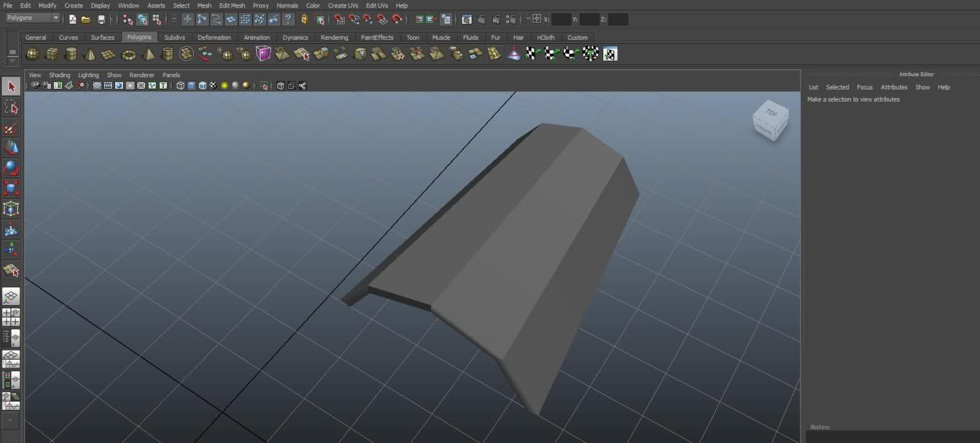This screenshot has width=980, height=443.
Task: Open input field mode dropdown near X field
Action: [x=528, y=19]
